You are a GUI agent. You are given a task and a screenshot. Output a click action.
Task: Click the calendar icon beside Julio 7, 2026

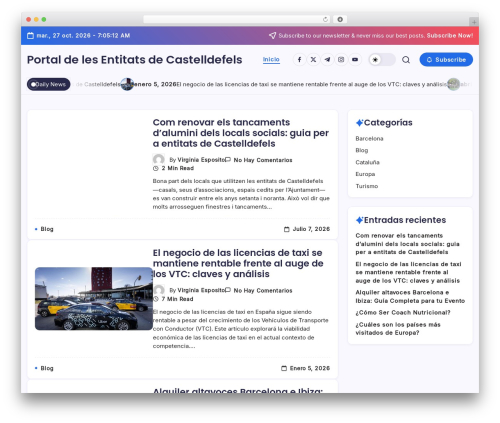[x=287, y=229]
